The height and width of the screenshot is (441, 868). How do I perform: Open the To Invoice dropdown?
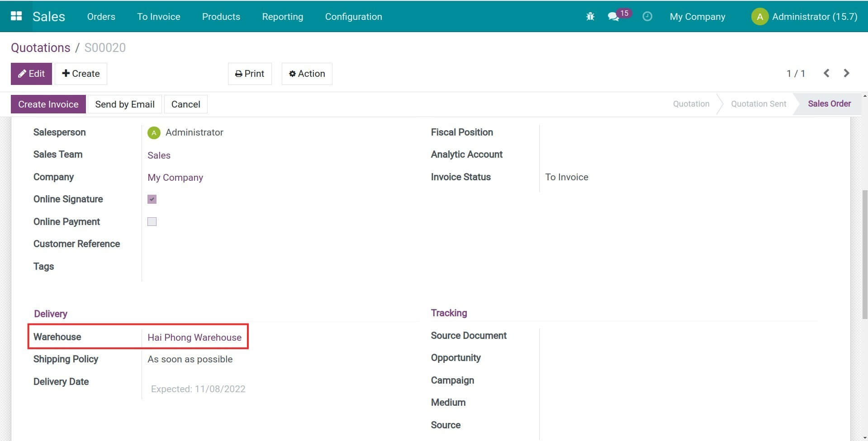click(x=158, y=16)
